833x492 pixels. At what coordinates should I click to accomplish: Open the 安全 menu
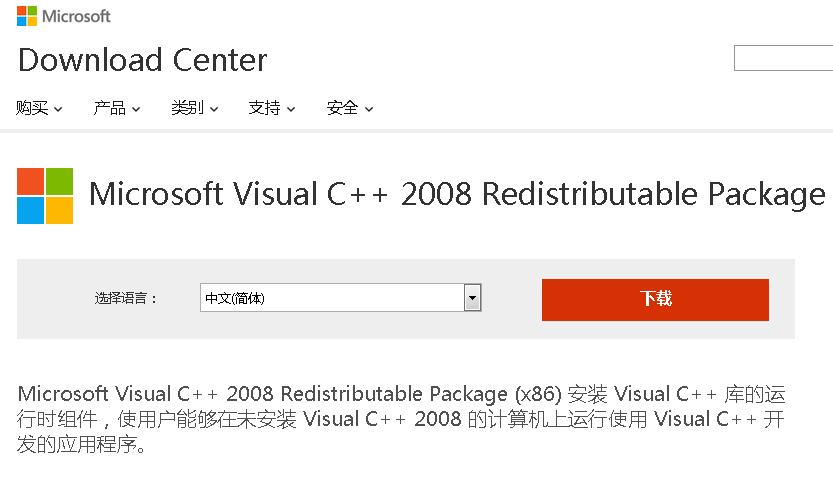click(342, 108)
